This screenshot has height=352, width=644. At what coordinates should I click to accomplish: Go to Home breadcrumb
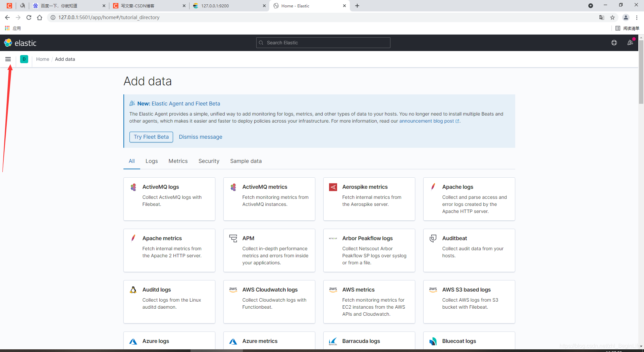[43, 59]
